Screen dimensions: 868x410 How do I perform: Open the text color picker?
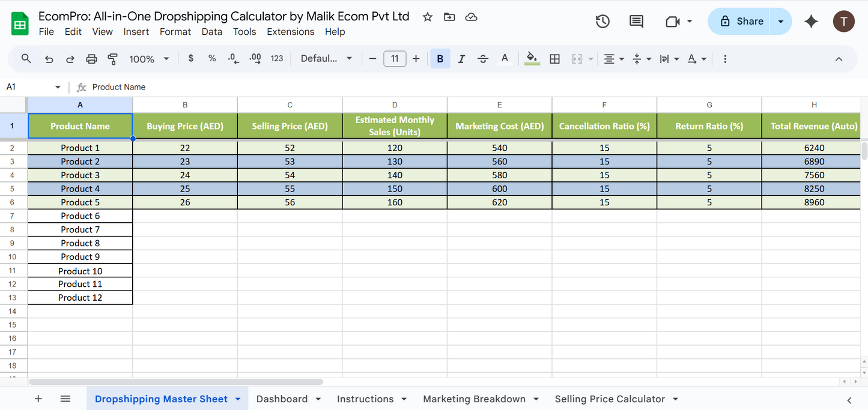pos(505,59)
